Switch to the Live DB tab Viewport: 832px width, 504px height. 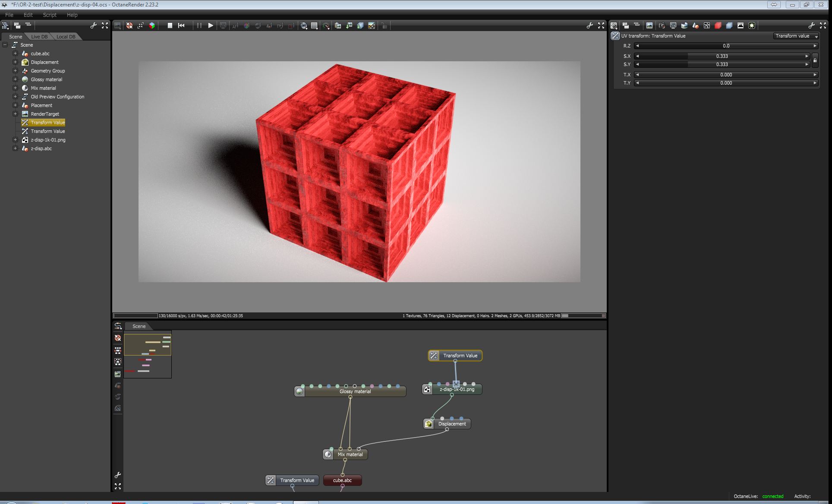(x=39, y=37)
